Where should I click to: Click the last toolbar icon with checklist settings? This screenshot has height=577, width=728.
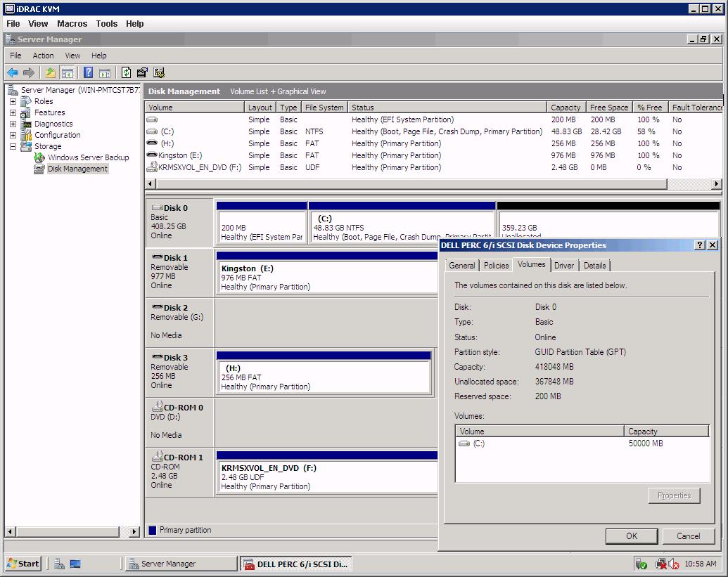click(159, 72)
